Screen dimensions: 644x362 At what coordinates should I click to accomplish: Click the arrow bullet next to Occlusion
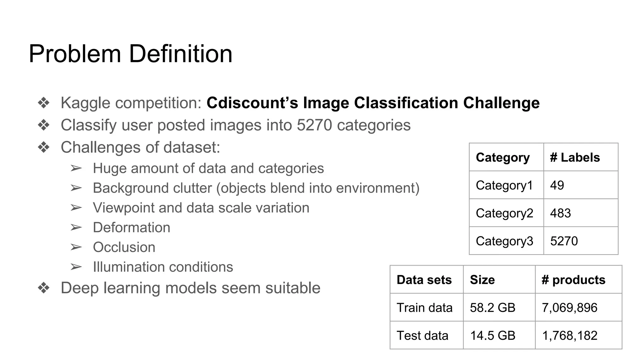coord(76,247)
